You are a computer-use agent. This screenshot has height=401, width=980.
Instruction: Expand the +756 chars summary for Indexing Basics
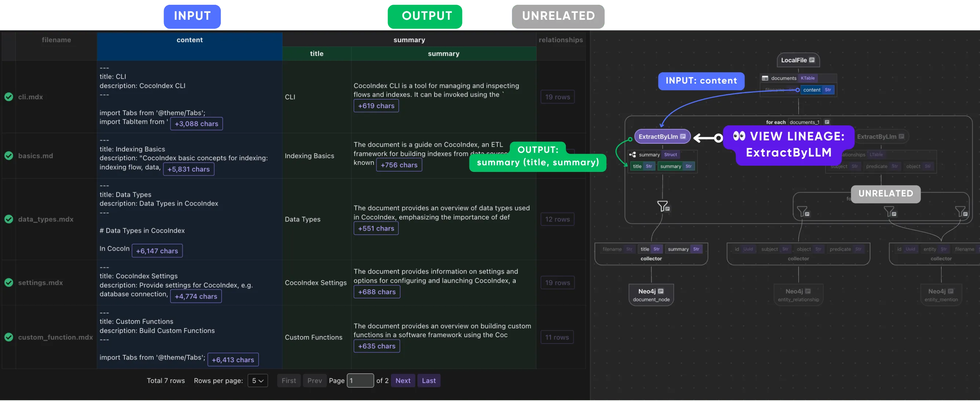[399, 165]
